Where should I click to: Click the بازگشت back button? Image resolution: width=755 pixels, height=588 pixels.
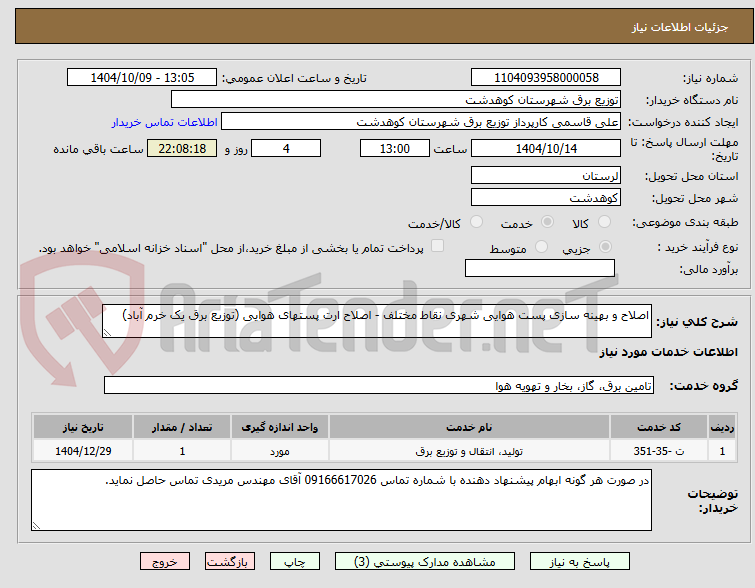(x=230, y=562)
